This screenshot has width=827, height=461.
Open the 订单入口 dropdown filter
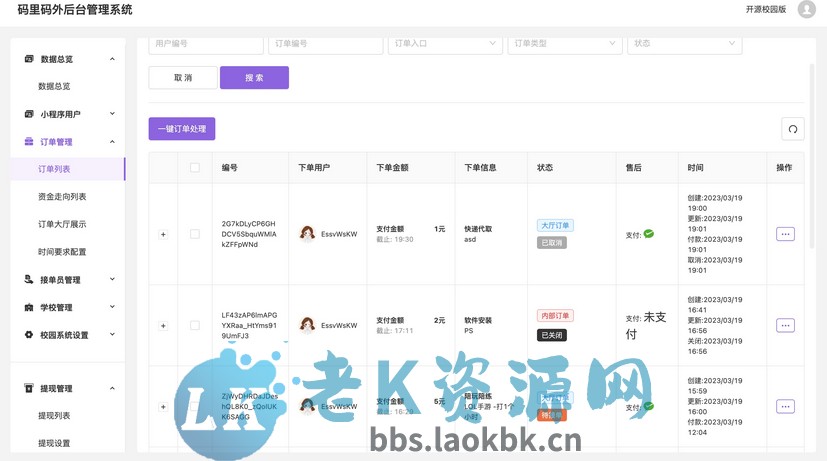446,44
